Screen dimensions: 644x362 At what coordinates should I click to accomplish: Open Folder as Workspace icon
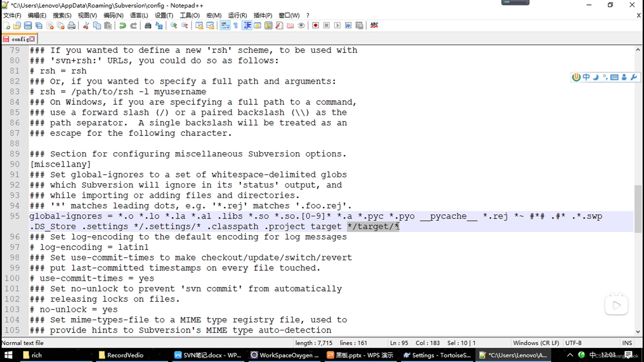coord(290,25)
